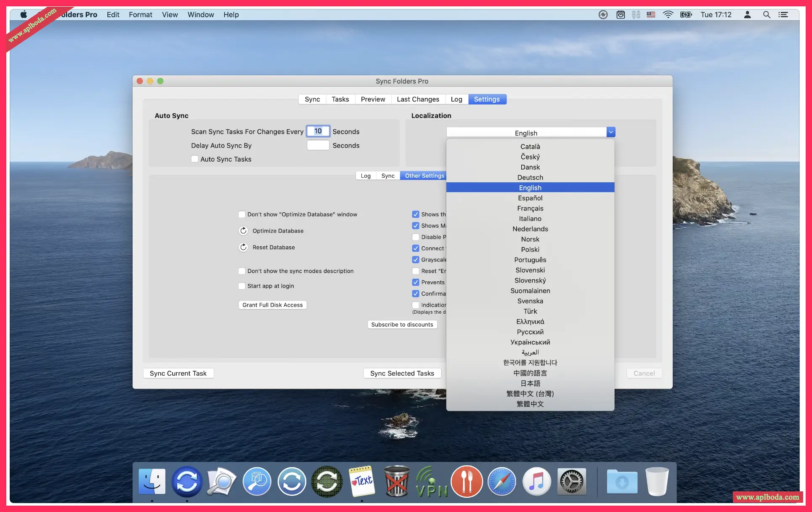Open the Window menu
The width and height of the screenshot is (812, 512).
(201, 15)
